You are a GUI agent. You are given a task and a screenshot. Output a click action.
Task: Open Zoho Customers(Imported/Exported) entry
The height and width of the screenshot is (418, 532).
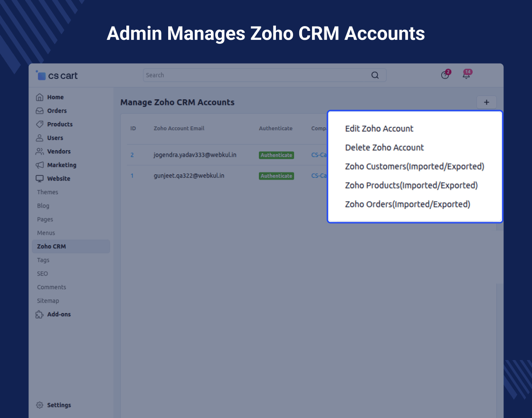click(414, 167)
